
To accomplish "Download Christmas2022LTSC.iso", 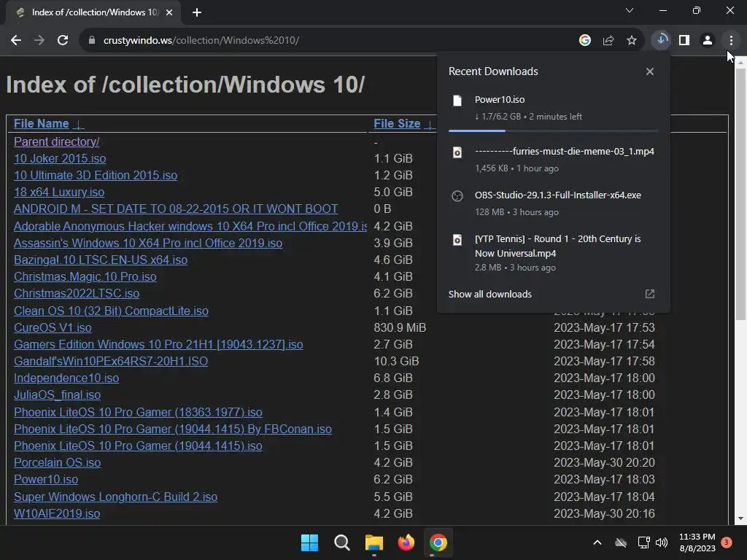I will pyautogui.click(x=76, y=293).
